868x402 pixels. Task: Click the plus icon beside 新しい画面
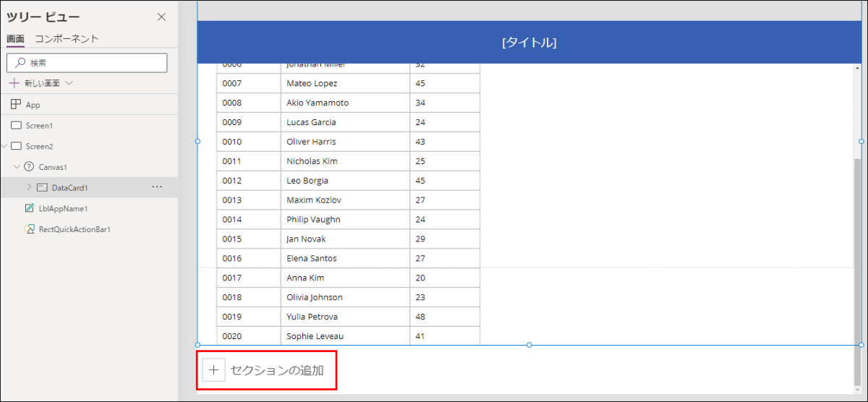tap(14, 83)
